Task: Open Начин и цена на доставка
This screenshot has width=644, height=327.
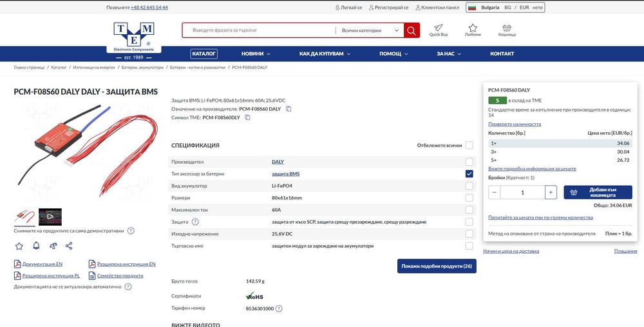Action: click(x=511, y=251)
